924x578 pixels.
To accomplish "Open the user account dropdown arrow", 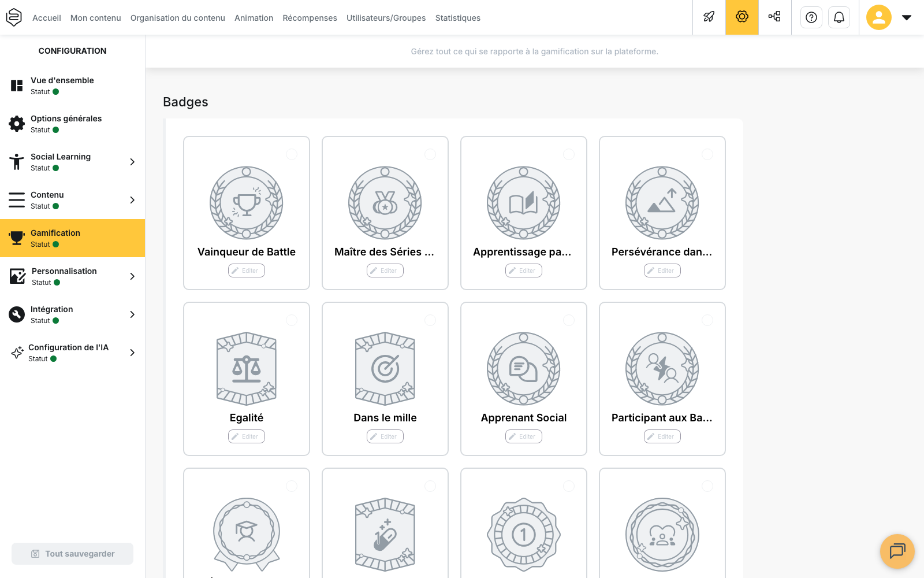I will point(907,17).
